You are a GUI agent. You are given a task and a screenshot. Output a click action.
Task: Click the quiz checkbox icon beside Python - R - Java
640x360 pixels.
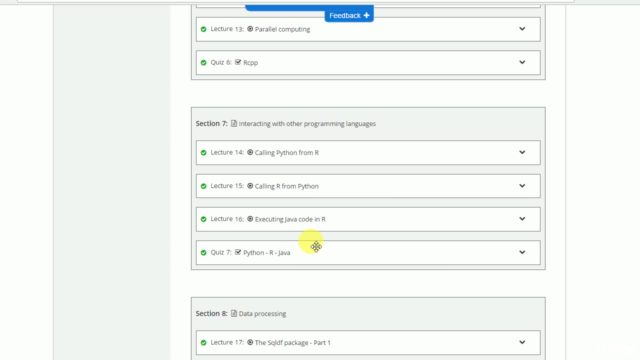coord(238,252)
